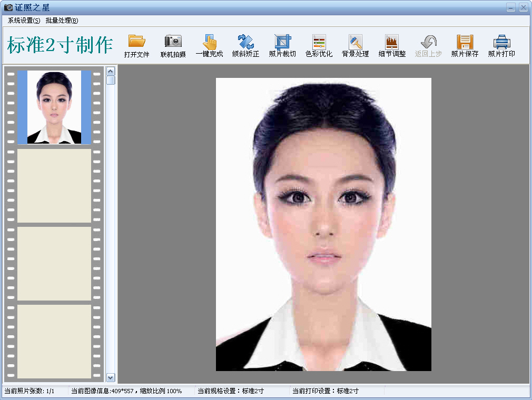Click the undo last step (返回上步) icon
Viewport: 532px width, 400px height.
click(428, 42)
